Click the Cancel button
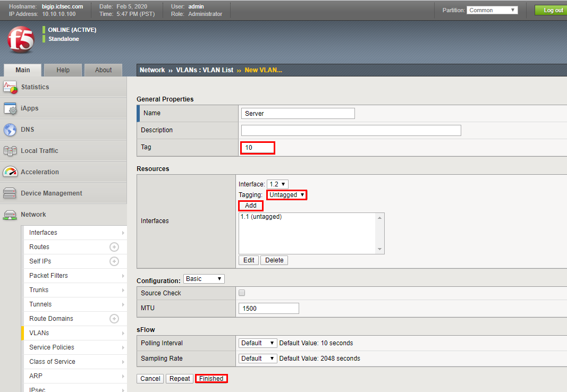Viewport: 567px width, 392px height. [x=150, y=379]
